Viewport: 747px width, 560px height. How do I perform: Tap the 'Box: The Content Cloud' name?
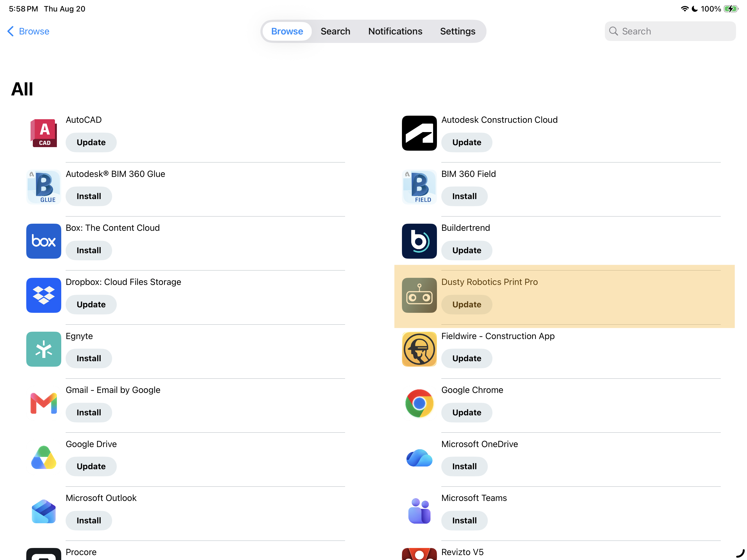click(112, 228)
